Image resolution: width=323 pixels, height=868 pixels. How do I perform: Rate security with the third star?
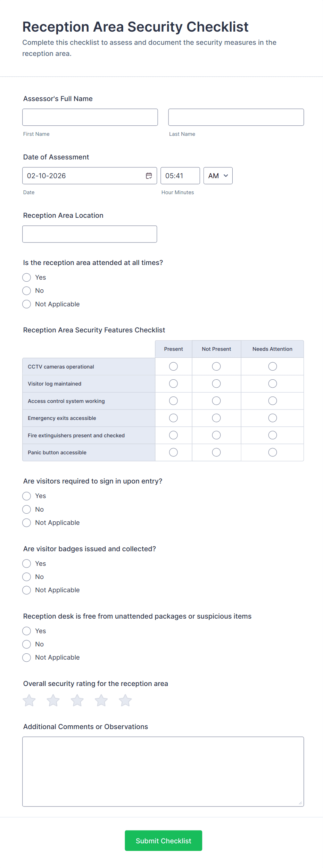click(77, 700)
